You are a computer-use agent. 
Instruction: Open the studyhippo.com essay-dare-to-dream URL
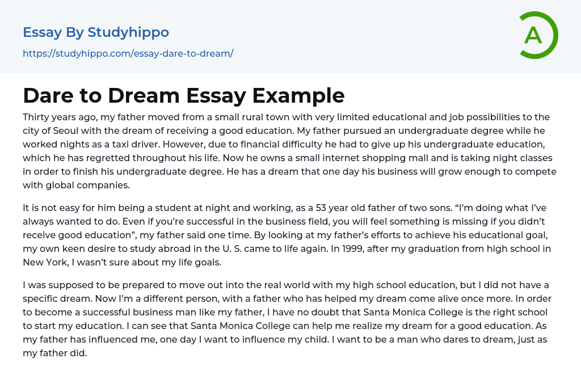pos(128,54)
